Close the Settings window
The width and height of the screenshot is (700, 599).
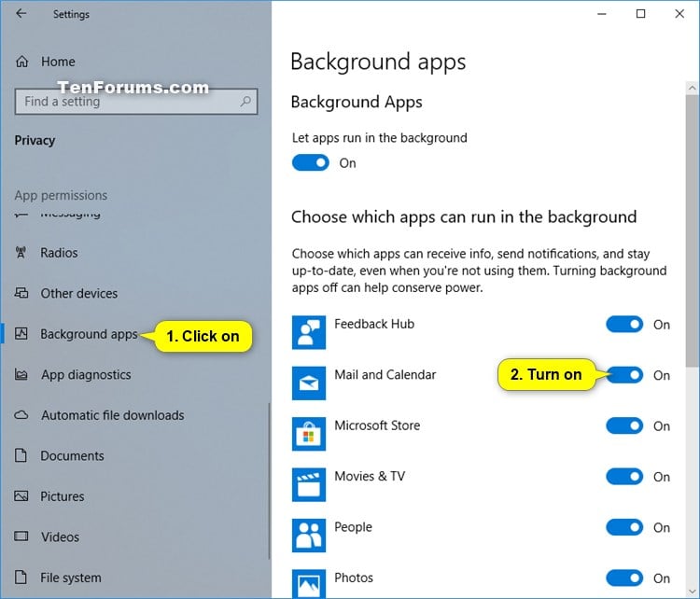[x=679, y=14]
